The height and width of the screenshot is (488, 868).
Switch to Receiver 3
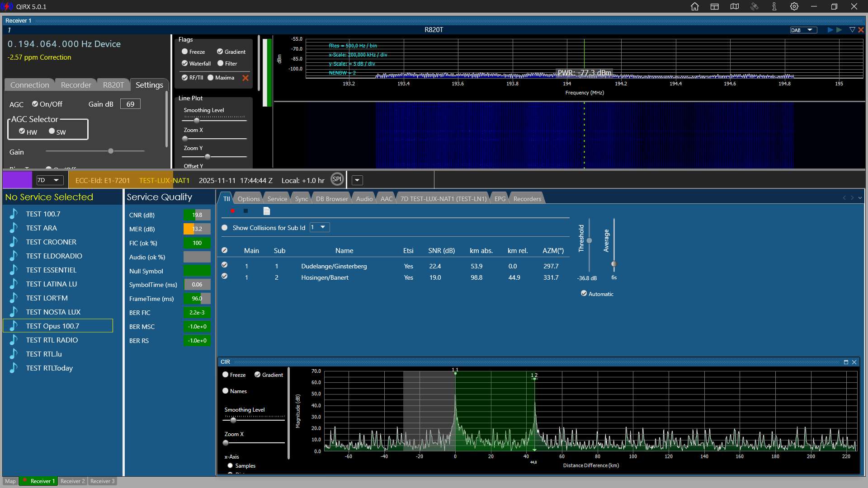pyautogui.click(x=102, y=481)
